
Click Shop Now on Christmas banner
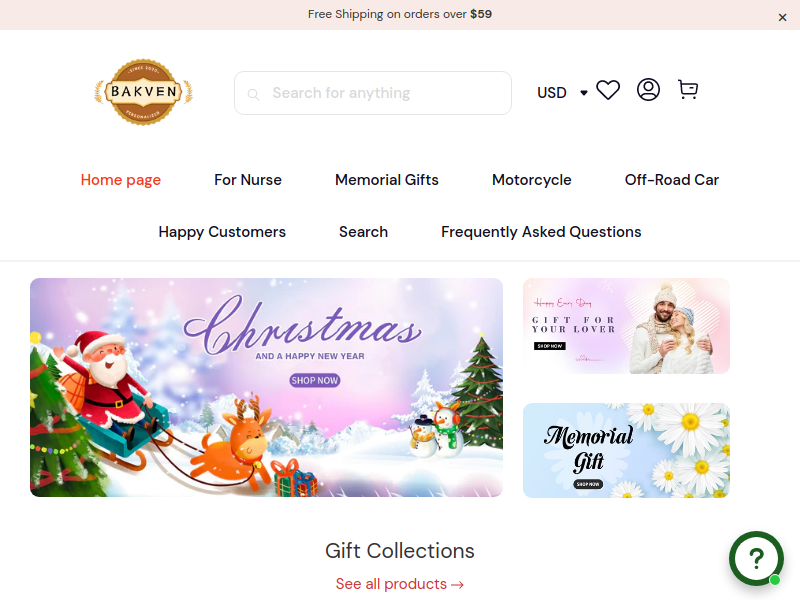(x=314, y=381)
